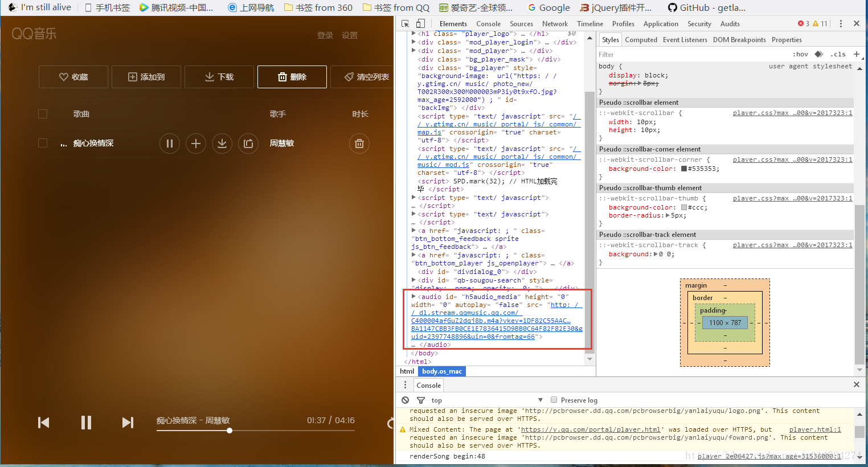Click the 清空列表 clear list button

click(x=362, y=77)
